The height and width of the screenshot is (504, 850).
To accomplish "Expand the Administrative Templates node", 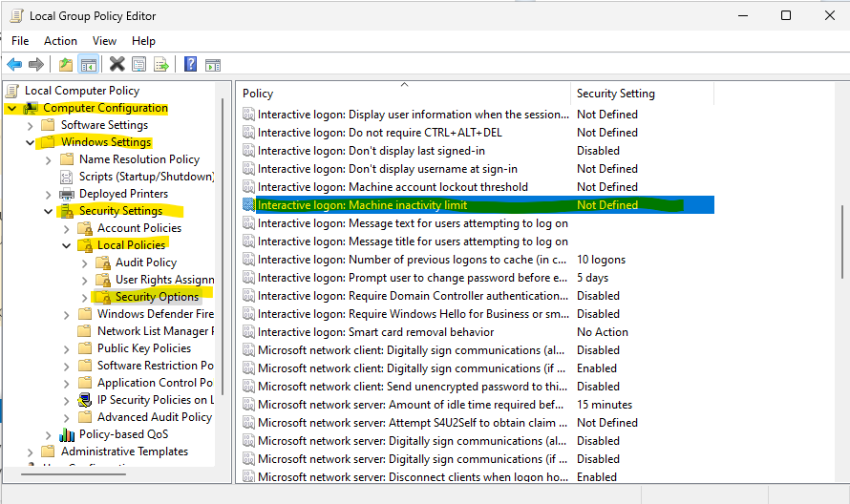I will (x=31, y=451).
